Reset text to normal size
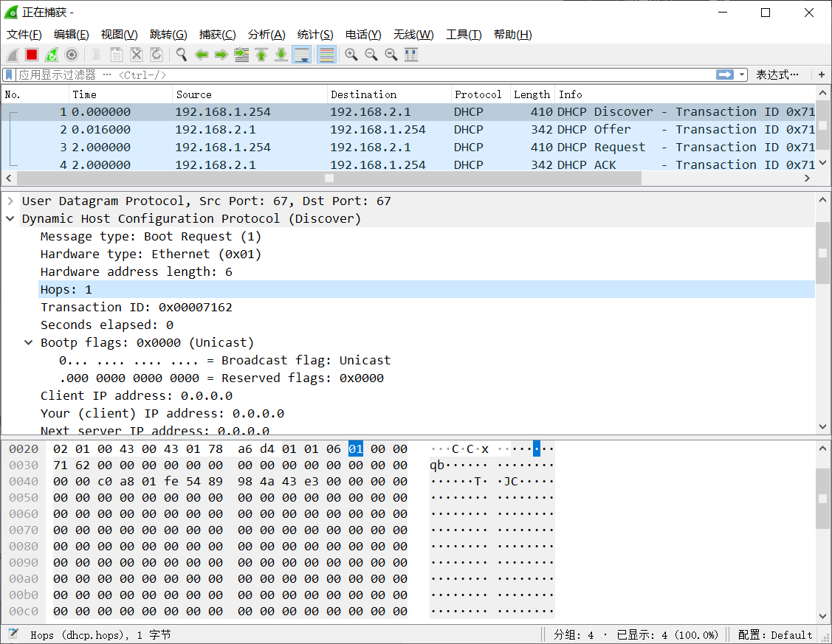The image size is (832, 644). click(x=391, y=55)
